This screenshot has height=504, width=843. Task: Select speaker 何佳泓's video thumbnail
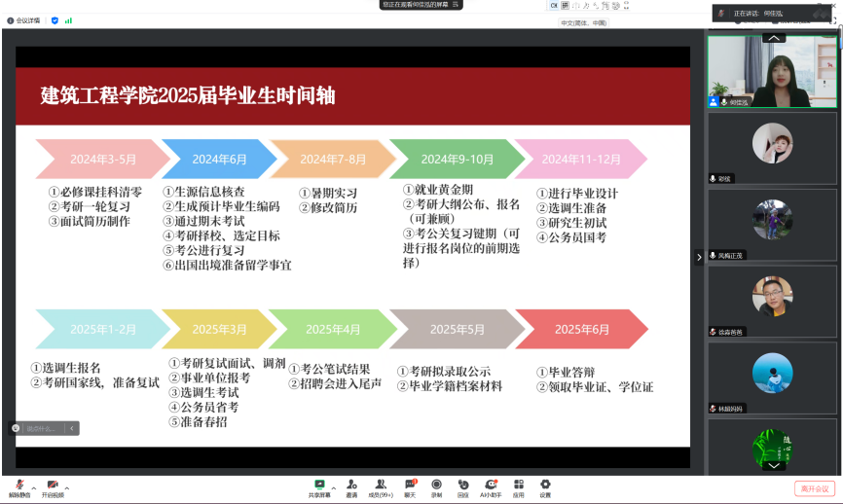click(772, 72)
